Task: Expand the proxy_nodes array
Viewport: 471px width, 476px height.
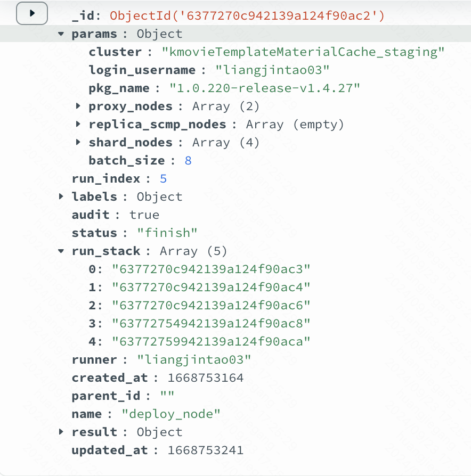Action: pyautogui.click(x=79, y=106)
